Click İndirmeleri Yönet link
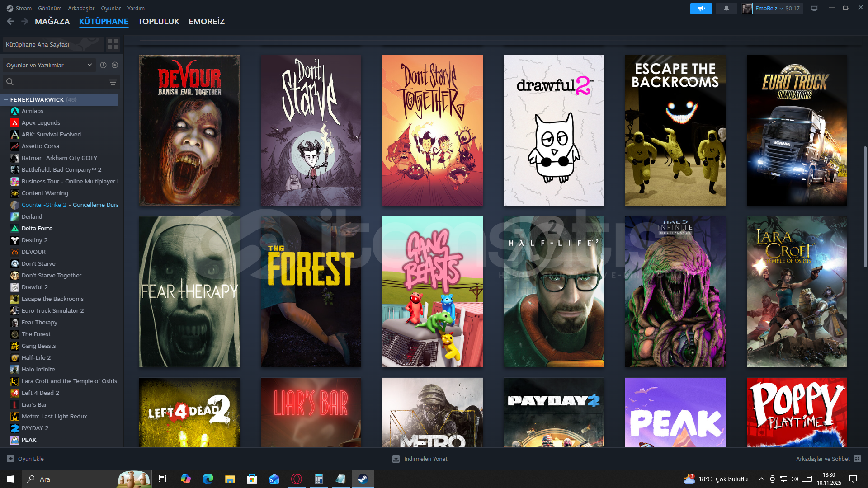Image resolution: width=868 pixels, height=488 pixels. [425, 459]
